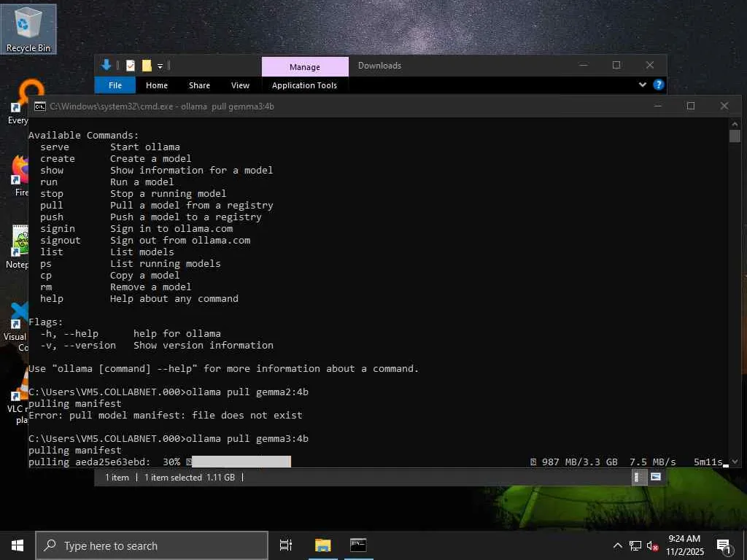This screenshot has width=747, height=560.
Task: Switch Explorer to Details view icon
Action: [638, 477]
